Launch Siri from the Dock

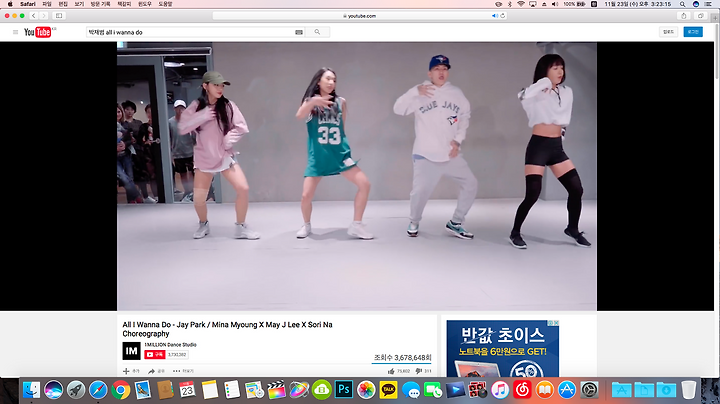tap(53, 390)
